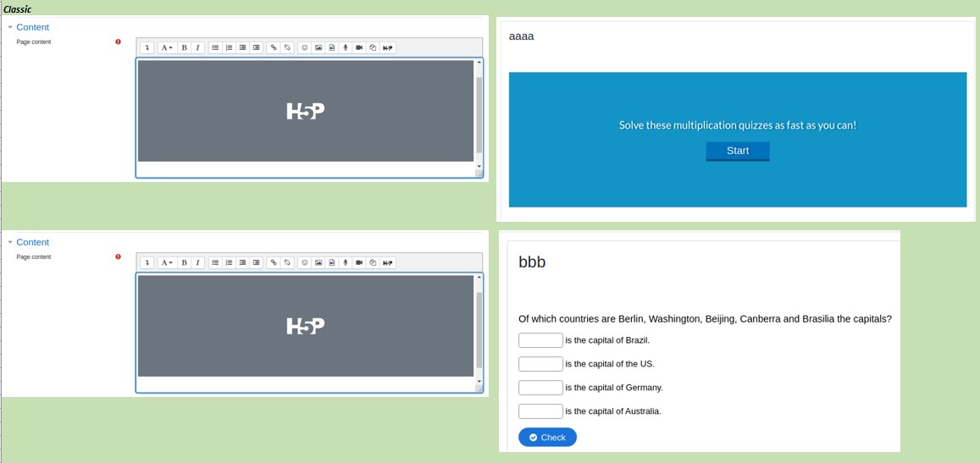Click H5P toolbar button in editor beside bbb
This screenshot has height=463, width=980.
click(388, 262)
